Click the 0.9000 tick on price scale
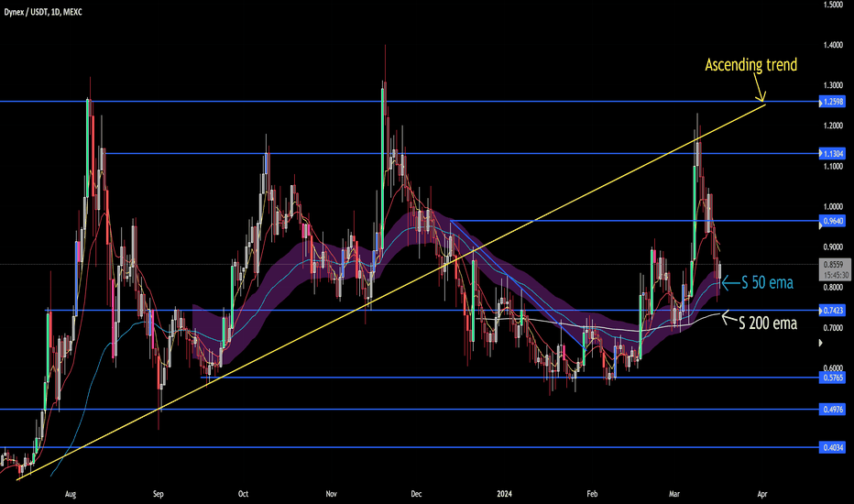Image resolution: width=854 pixels, height=504 pixels. [x=833, y=247]
